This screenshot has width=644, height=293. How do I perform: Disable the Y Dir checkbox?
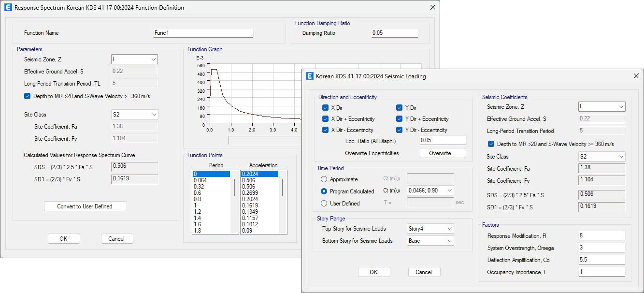click(x=400, y=108)
